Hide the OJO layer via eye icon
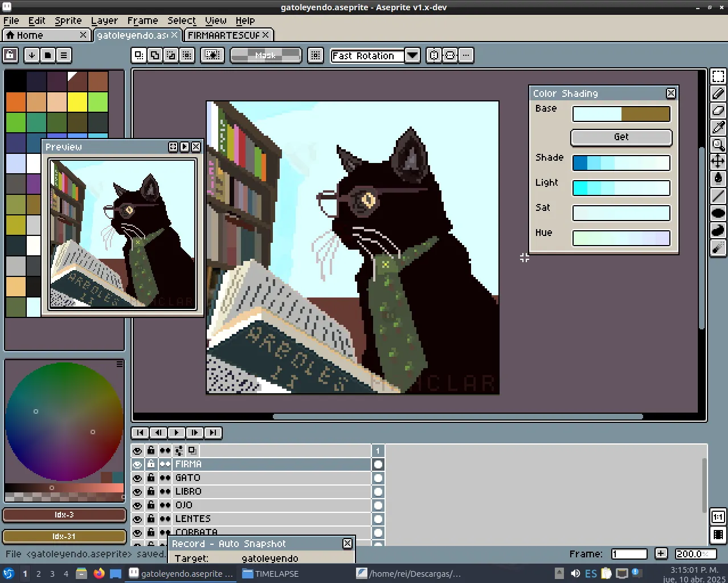Viewport: 728px width, 583px height. coord(137,505)
